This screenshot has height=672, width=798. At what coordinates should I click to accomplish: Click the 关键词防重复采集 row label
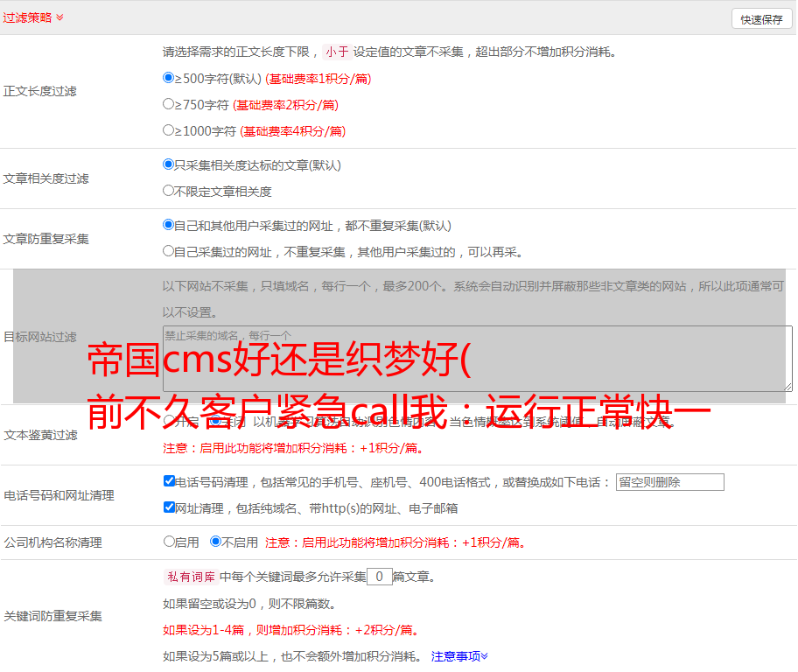point(52,616)
